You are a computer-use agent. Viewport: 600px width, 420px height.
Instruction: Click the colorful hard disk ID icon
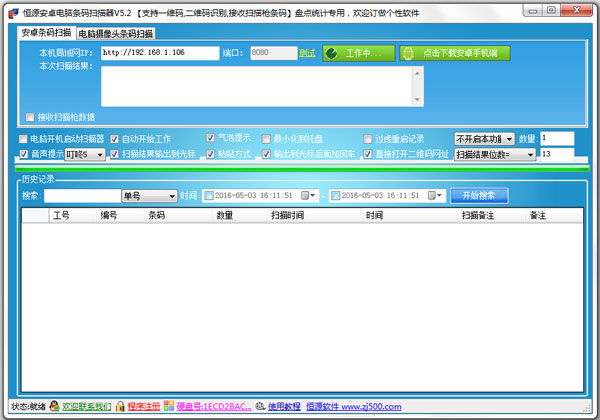tap(169, 406)
